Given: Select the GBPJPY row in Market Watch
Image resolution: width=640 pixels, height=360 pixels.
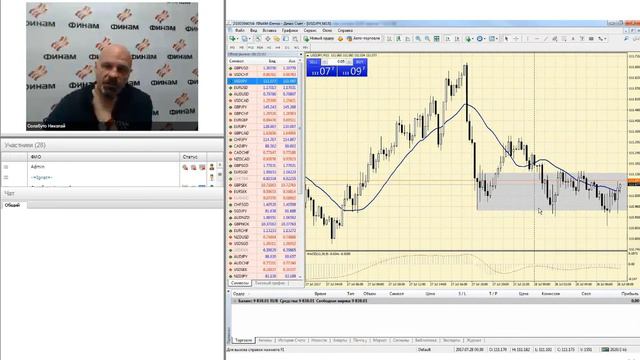Looking at the screenshot, I should [x=262, y=107].
